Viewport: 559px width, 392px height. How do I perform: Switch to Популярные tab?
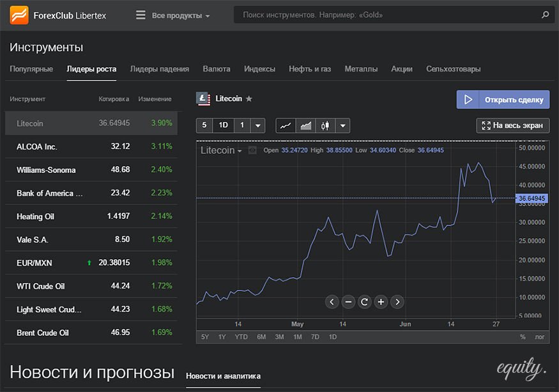tap(31, 69)
